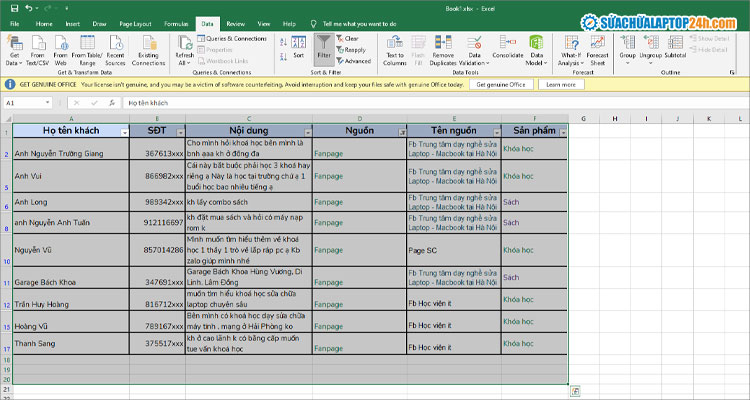Click the Forecast Sheet icon
Viewport: 750px width, 400px height.
(x=597, y=46)
